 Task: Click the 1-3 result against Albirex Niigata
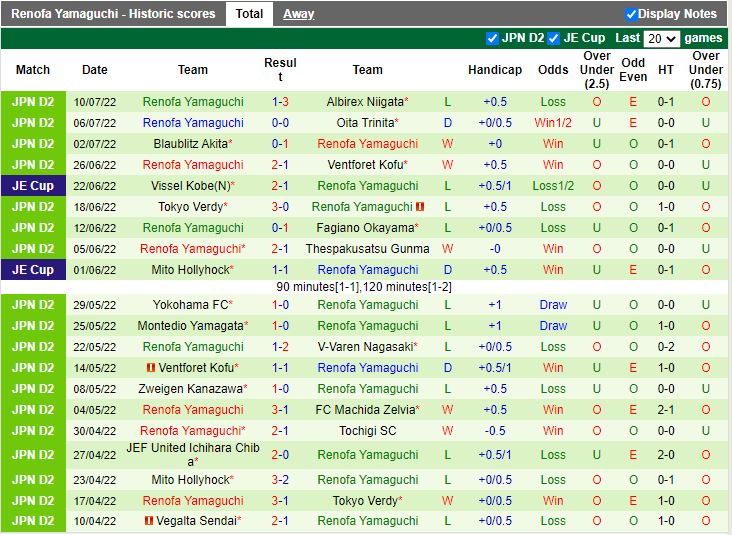280,102
